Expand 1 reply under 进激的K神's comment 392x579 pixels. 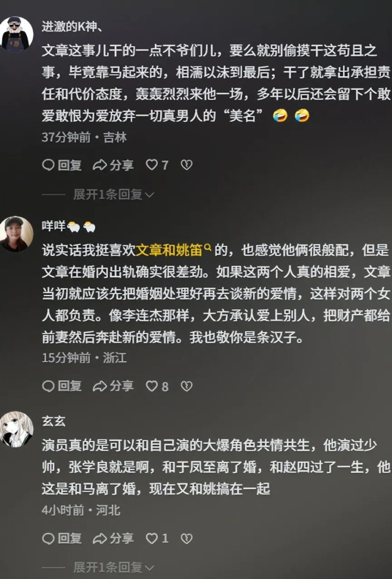tap(113, 194)
